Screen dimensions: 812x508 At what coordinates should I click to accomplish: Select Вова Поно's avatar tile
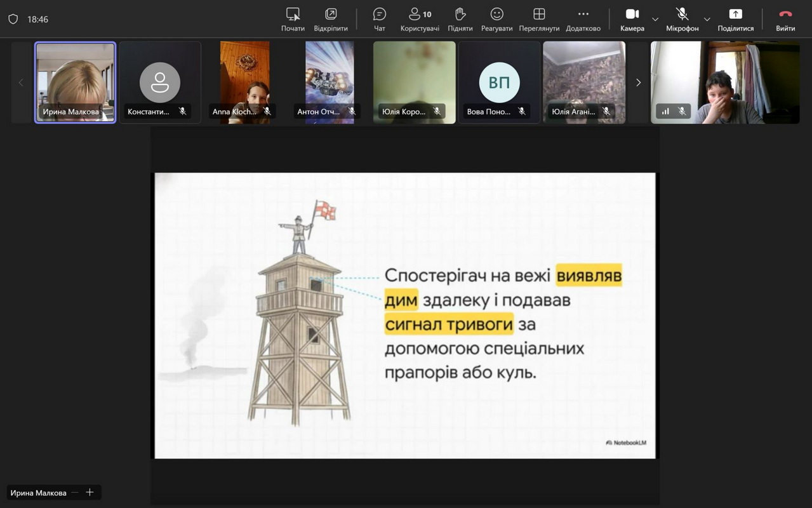coord(499,82)
